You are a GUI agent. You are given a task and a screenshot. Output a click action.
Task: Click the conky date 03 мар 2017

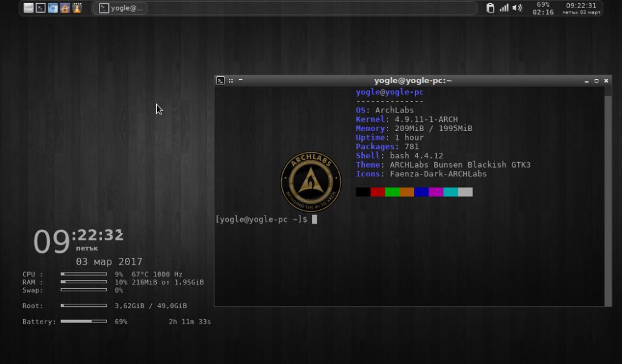109,262
